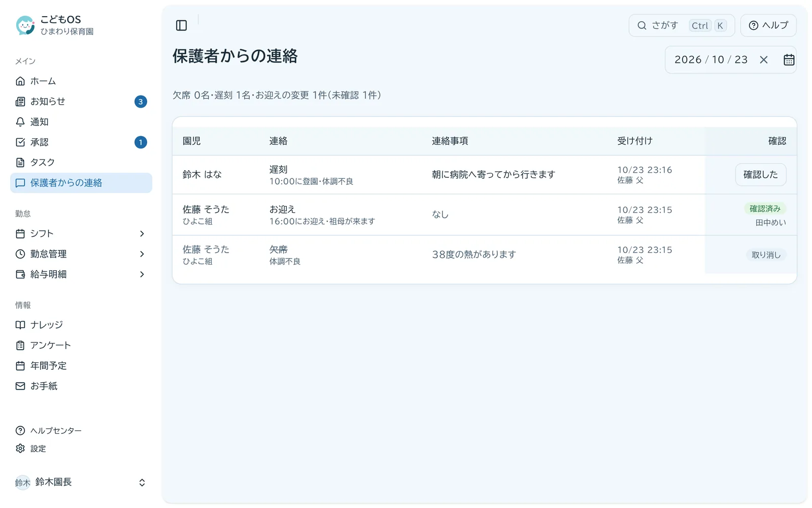This screenshot has height=508, width=812.
Task: Clear the date with the X icon
Action: (764, 60)
